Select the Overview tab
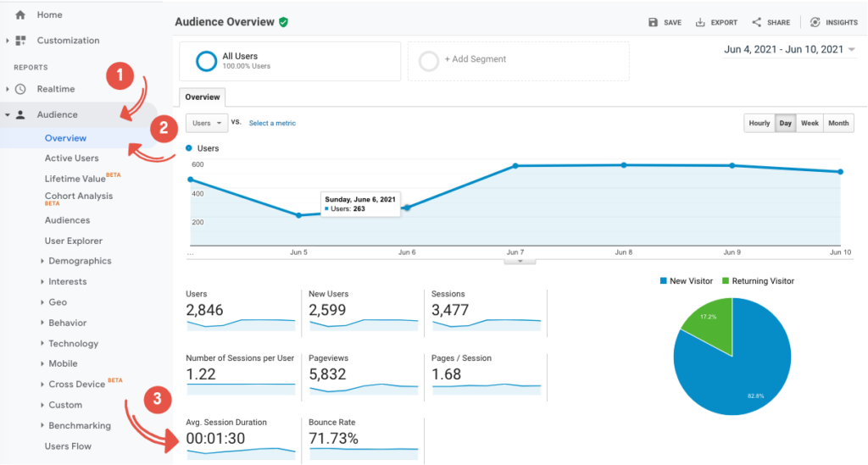This screenshot has width=868, height=465. coord(203,97)
